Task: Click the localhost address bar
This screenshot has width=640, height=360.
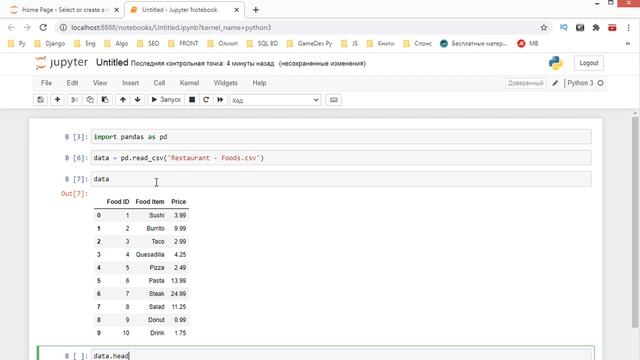Action: (x=302, y=28)
